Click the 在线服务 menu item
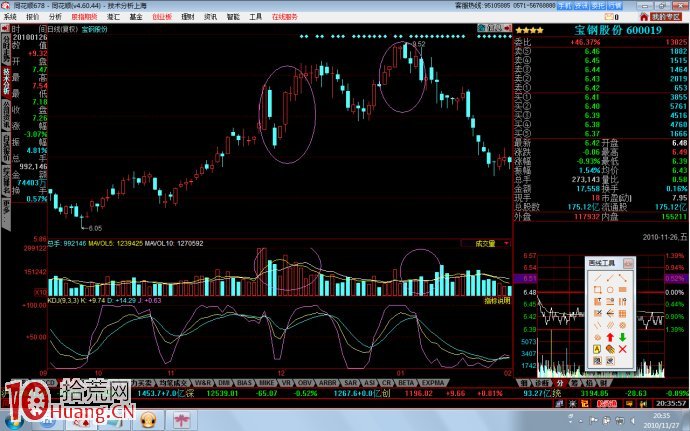The image size is (690, 431). click(x=285, y=17)
